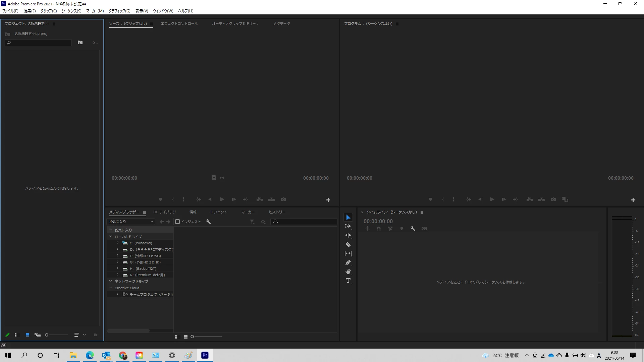
Task: Open the シーケンス(S) menu
Action: pos(71,11)
